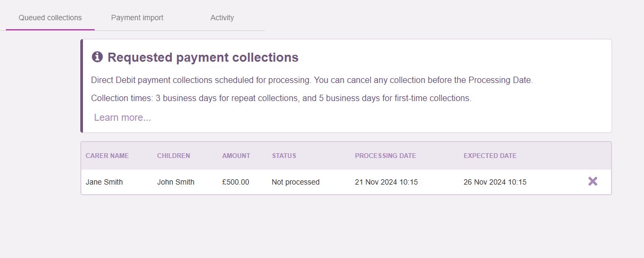Select the Jane Smith carer name cell
Viewport: 644px width, 258px height.
point(104,182)
